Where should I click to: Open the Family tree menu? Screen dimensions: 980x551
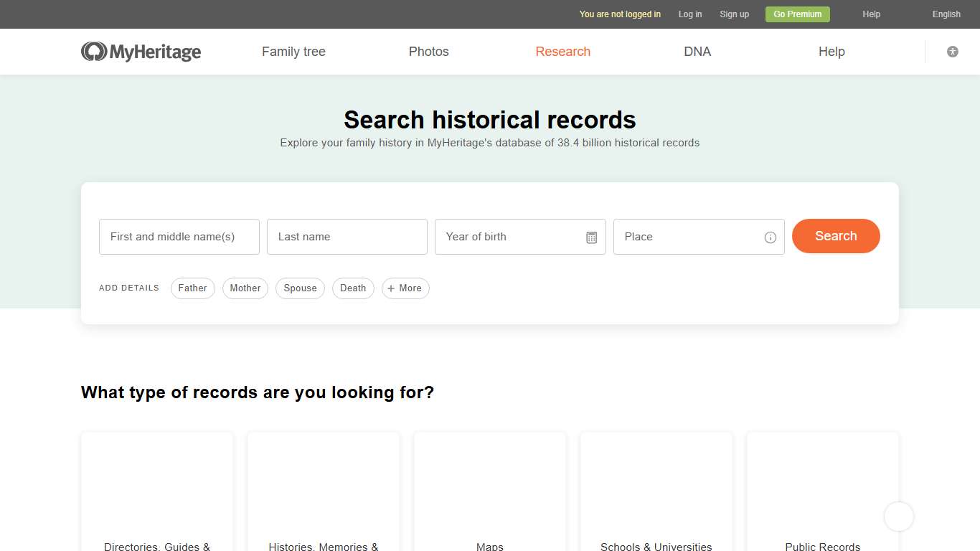(293, 51)
